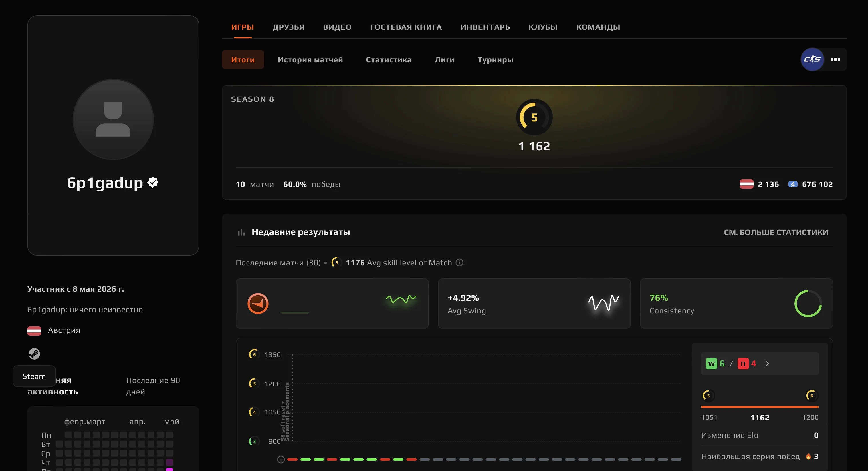Click the Austria flag country ranking 2 136

(759, 184)
